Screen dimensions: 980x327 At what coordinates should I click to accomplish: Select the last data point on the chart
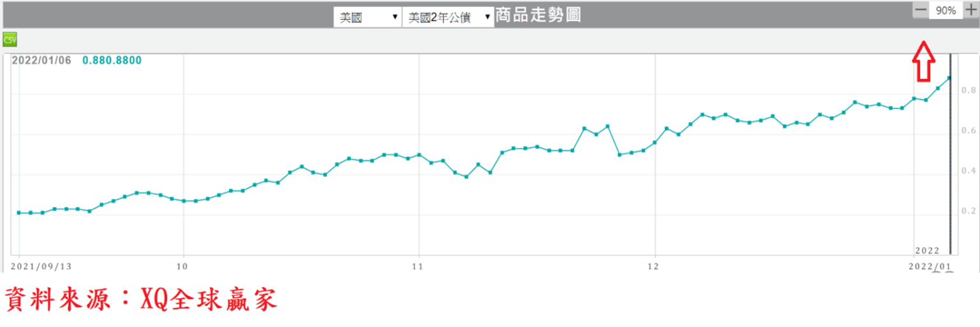coord(949,78)
